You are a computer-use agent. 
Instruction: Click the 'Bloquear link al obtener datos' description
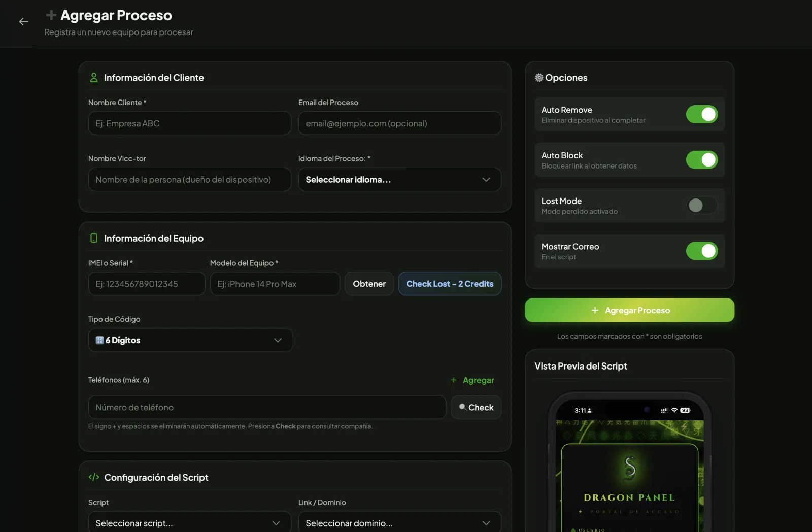pos(589,166)
